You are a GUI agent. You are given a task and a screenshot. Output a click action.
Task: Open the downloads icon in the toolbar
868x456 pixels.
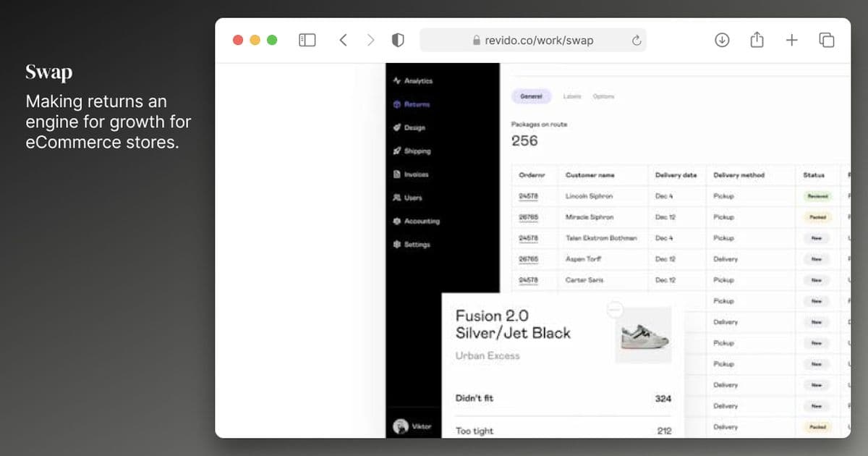[722, 41]
